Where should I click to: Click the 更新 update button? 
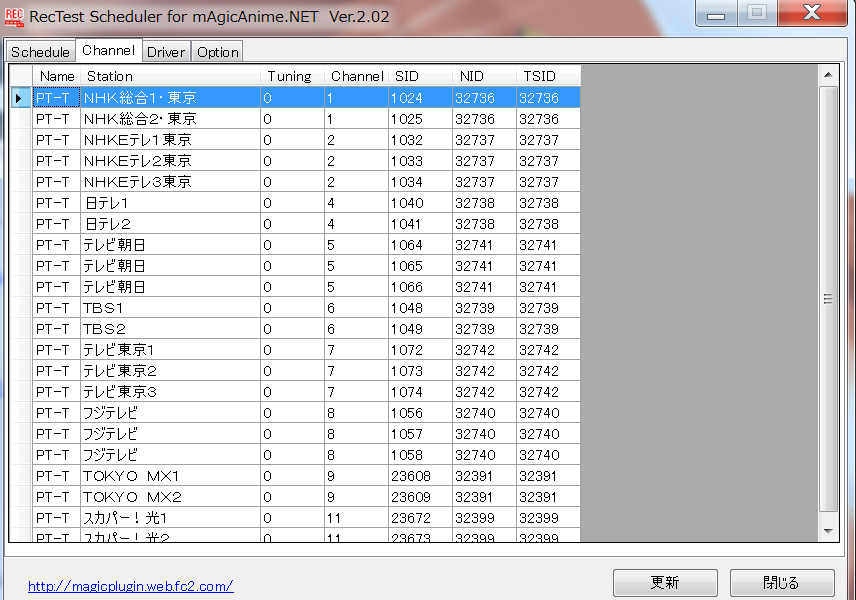665,583
